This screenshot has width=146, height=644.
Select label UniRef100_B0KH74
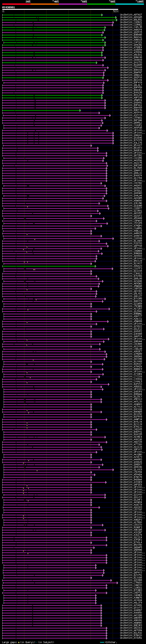coord(131,176)
